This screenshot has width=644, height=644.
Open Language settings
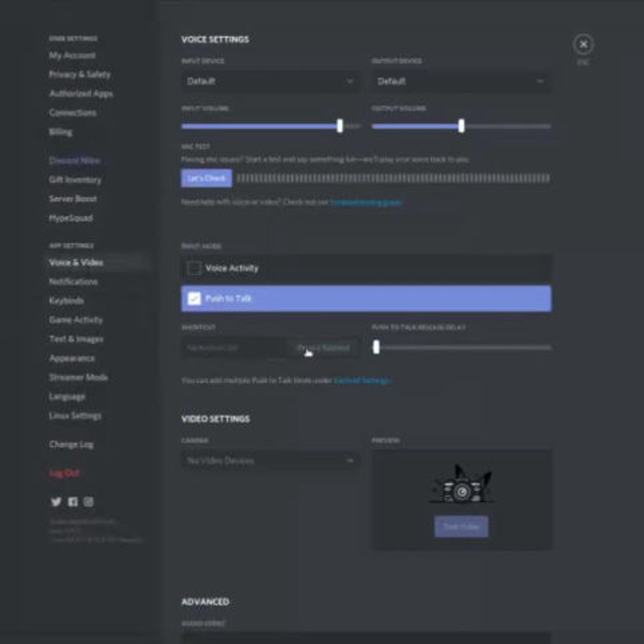[67, 397]
